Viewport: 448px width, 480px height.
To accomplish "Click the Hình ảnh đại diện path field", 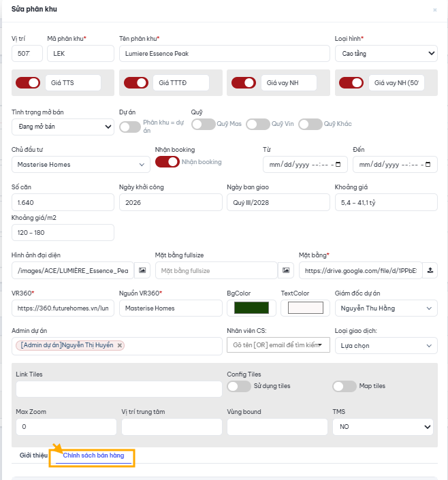I will [x=73, y=270].
